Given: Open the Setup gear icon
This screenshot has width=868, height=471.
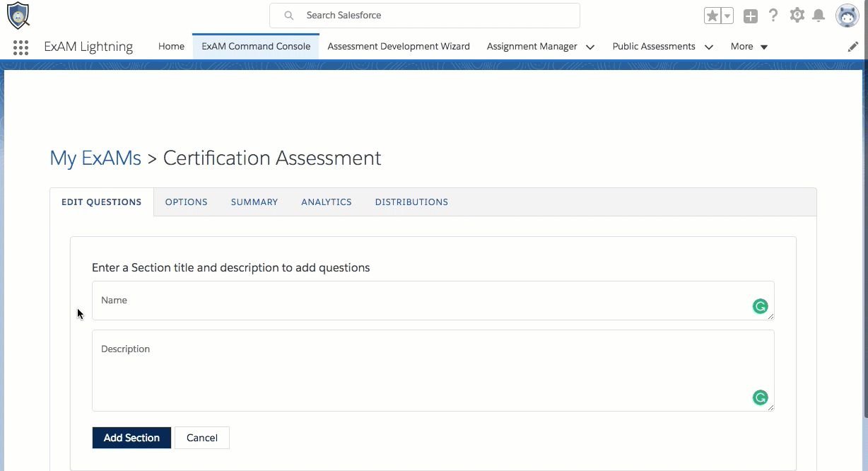Looking at the screenshot, I should (797, 16).
